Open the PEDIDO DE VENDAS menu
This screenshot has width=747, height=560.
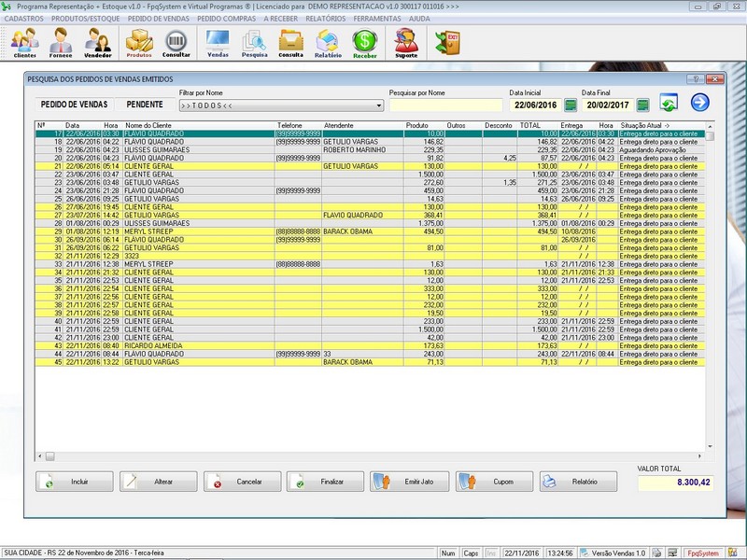coord(158,18)
